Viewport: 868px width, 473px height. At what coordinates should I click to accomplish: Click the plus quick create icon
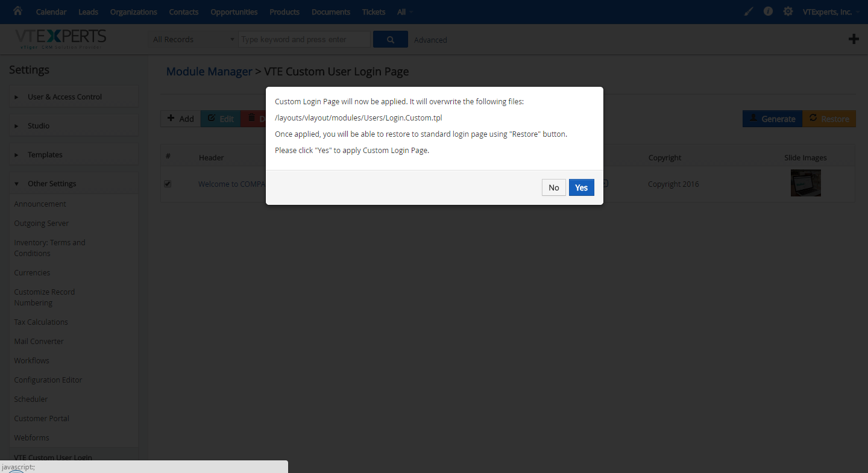(854, 39)
